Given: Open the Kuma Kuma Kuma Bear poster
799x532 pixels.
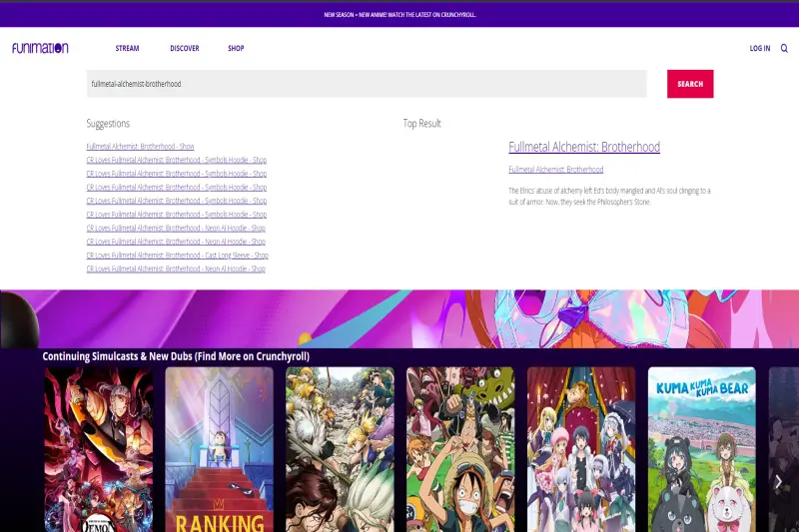Looking at the screenshot, I should coord(702,449).
